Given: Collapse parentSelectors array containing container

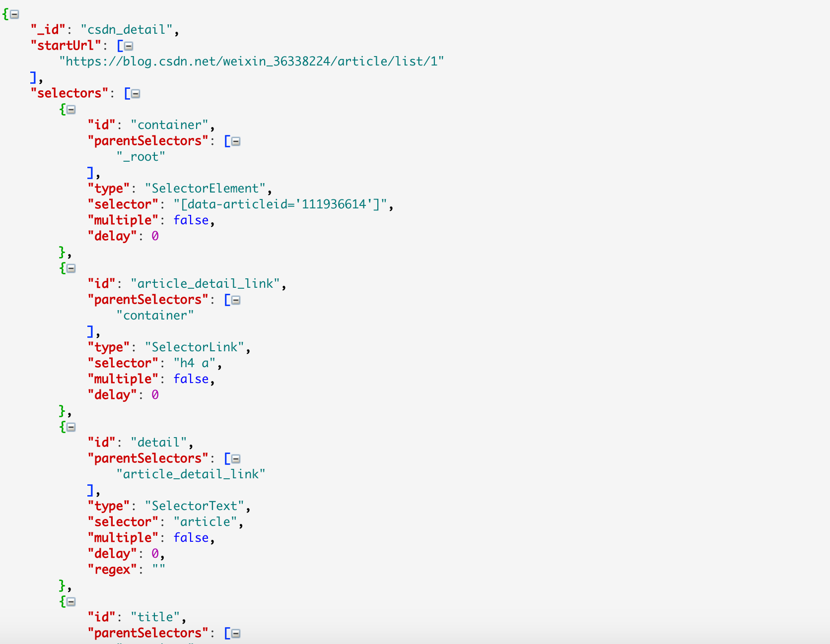Looking at the screenshot, I should 236,300.
